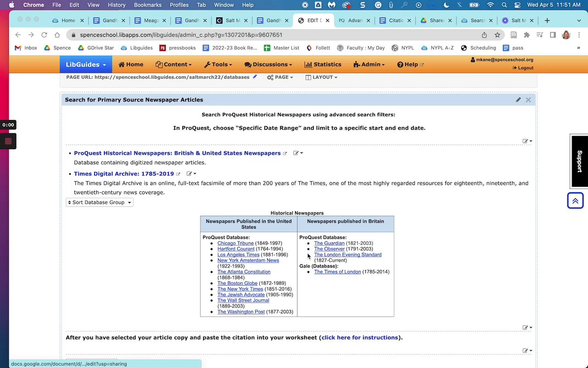The width and height of the screenshot is (588, 368).
Task: Open the PAGE settings dropdown
Action: pos(280,77)
